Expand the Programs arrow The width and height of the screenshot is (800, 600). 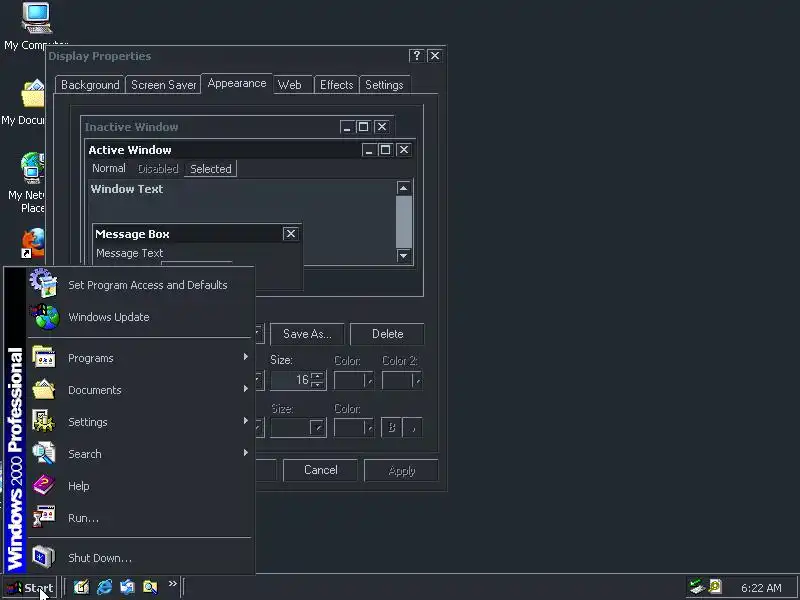pos(245,357)
